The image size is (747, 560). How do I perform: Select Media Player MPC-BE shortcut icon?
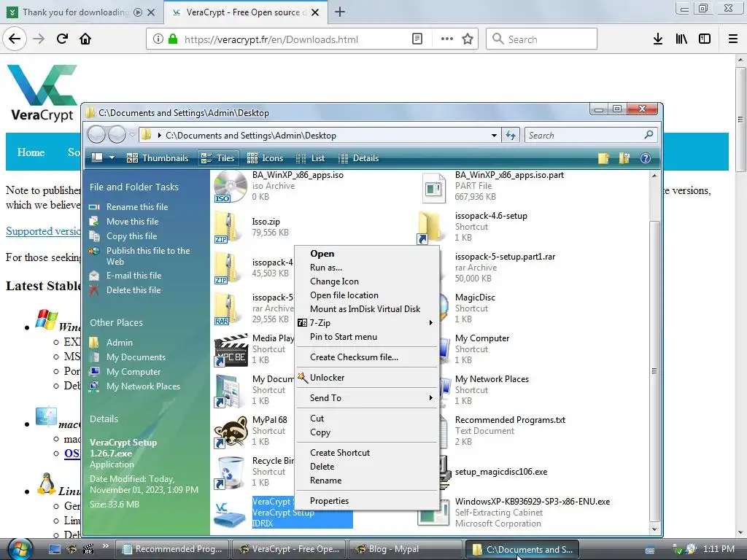[231, 350]
